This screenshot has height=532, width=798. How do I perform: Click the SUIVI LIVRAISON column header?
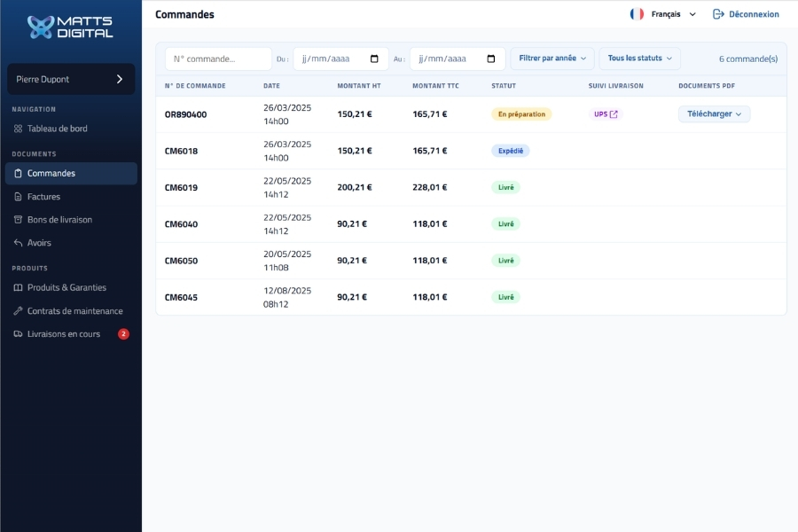click(x=616, y=86)
